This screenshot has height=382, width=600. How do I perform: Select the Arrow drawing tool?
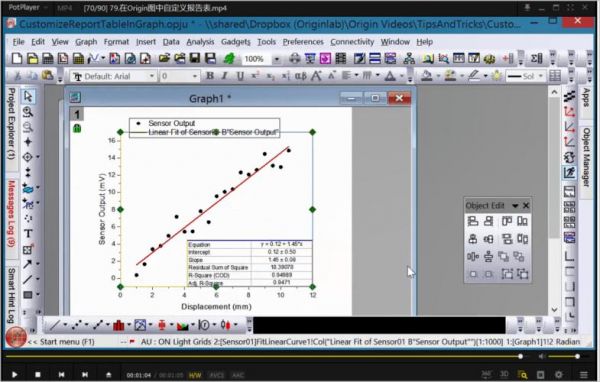tap(27, 264)
